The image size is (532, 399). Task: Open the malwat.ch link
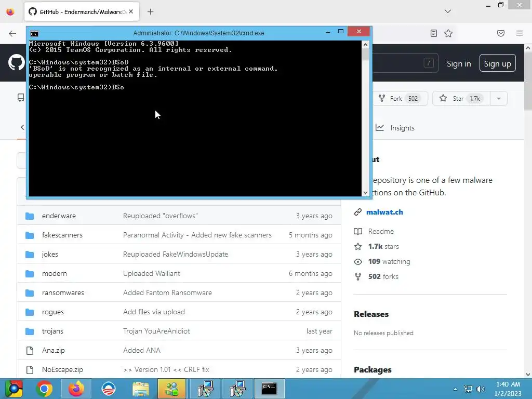click(x=384, y=212)
